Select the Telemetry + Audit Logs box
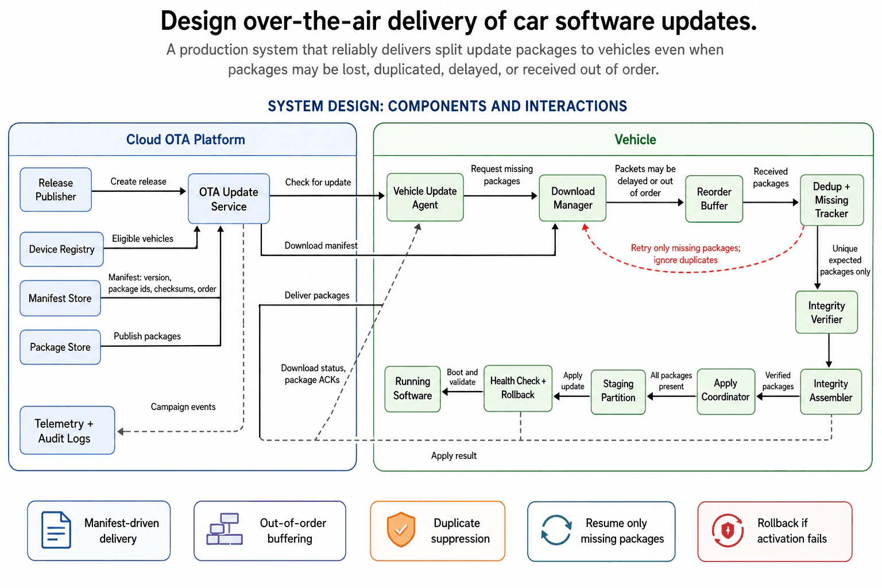 click(67, 431)
